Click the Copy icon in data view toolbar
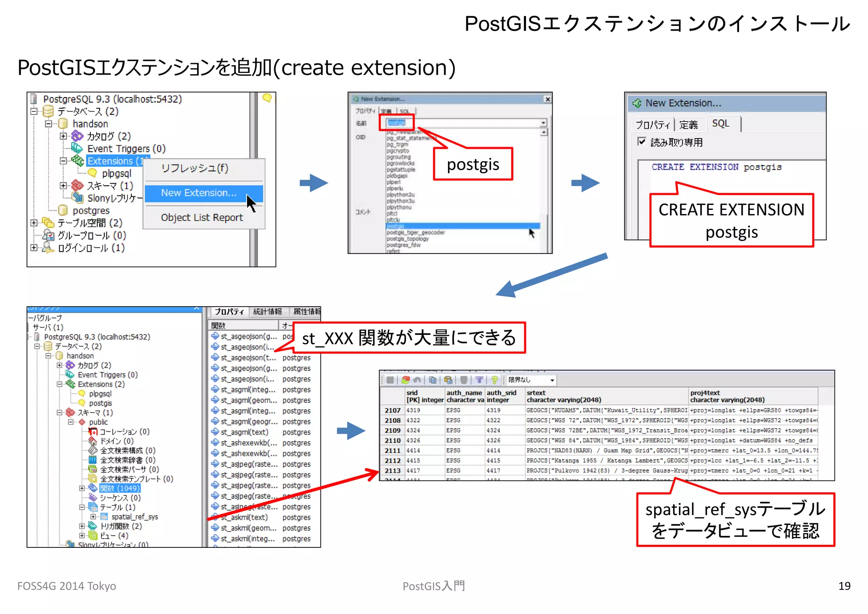 (x=432, y=380)
